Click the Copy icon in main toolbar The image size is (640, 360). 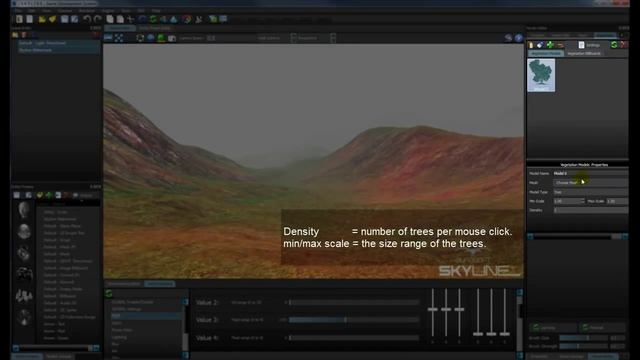point(110,19)
